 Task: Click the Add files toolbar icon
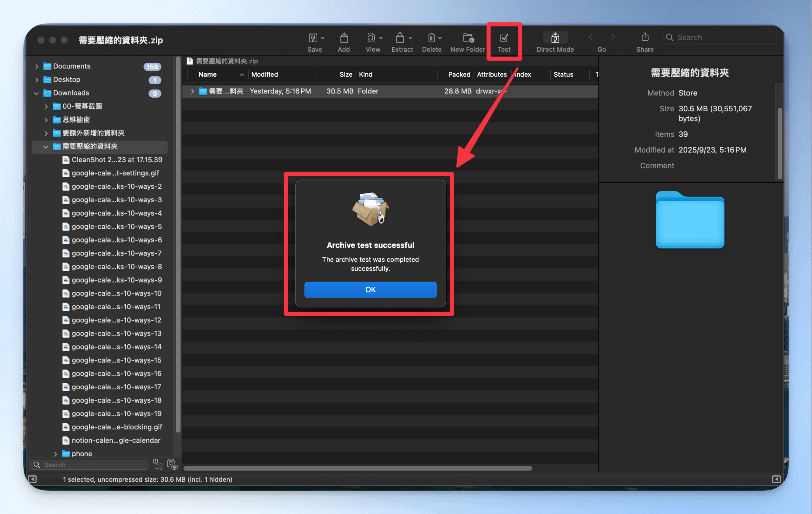344,38
